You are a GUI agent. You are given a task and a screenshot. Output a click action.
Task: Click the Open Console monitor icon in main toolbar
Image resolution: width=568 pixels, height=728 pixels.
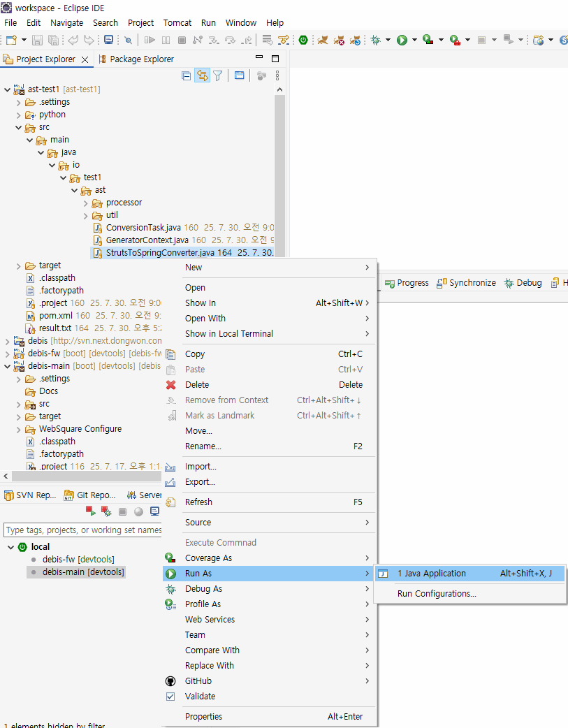[x=109, y=40]
